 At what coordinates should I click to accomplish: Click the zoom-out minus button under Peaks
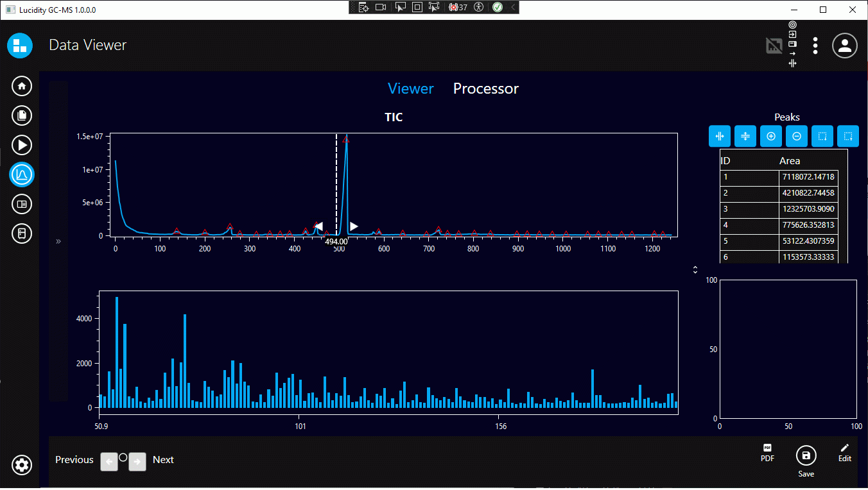[x=796, y=136]
